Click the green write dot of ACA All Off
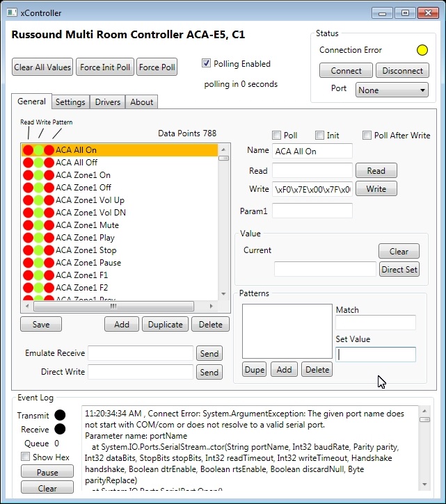The image size is (446, 504). click(38, 163)
